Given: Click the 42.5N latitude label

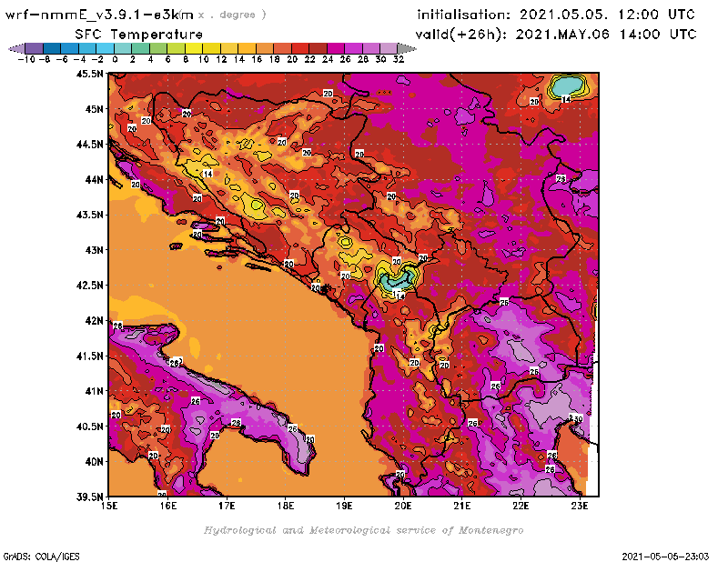Looking at the screenshot, I should tap(89, 286).
